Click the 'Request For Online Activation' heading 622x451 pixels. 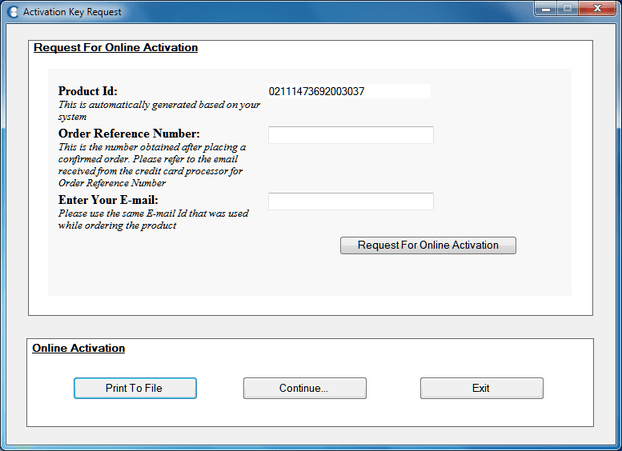(115, 47)
